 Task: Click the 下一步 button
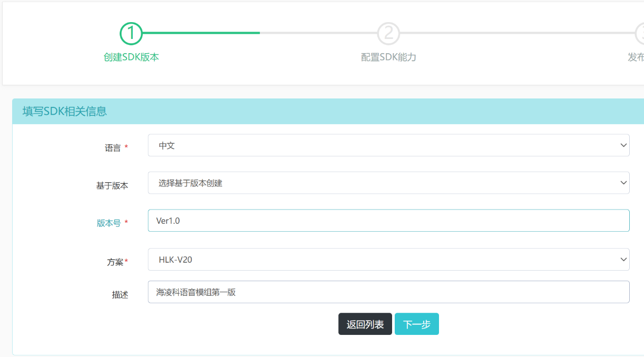pyautogui.click(x=417, y=324)
